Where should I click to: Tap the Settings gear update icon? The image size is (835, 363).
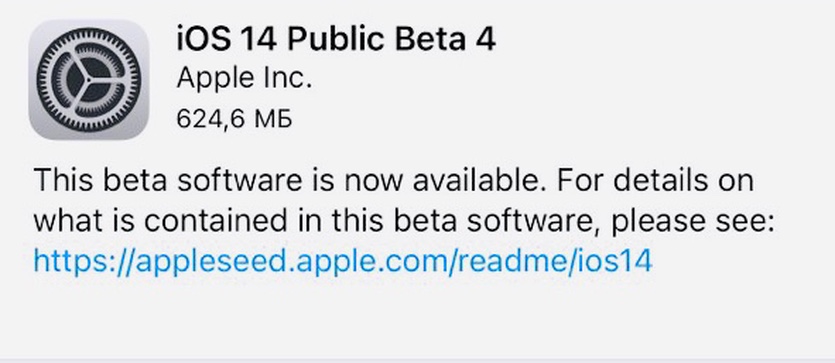[x=88, y=79]
